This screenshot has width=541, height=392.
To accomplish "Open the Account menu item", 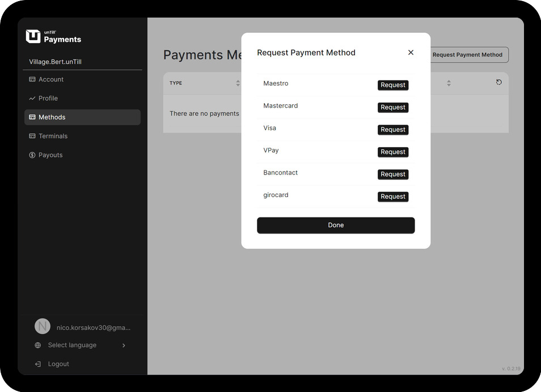I will (x=51, y=80).
